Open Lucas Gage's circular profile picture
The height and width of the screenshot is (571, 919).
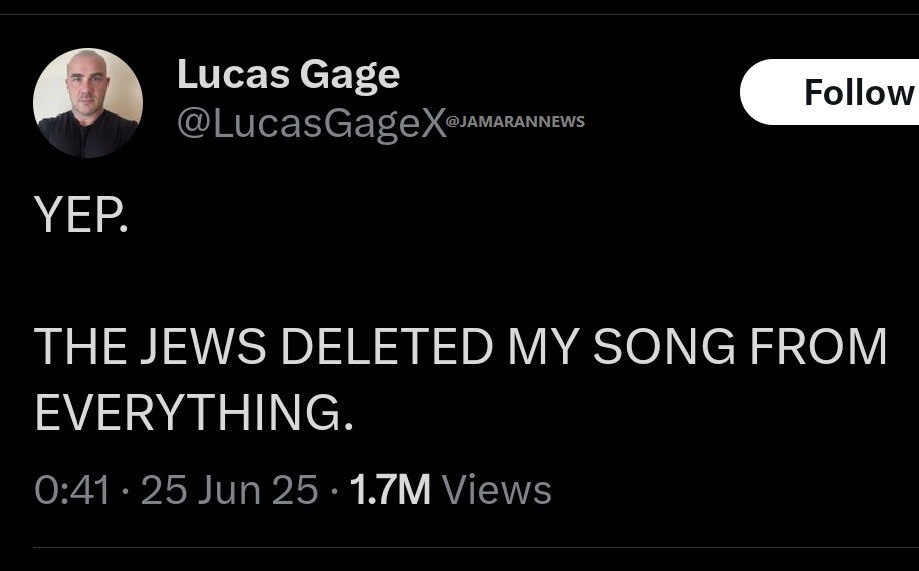88,103
